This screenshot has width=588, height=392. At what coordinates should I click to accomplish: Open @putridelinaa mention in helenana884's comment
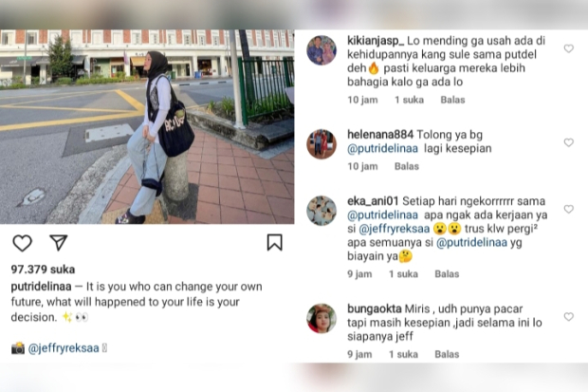[x=382, y=149]
